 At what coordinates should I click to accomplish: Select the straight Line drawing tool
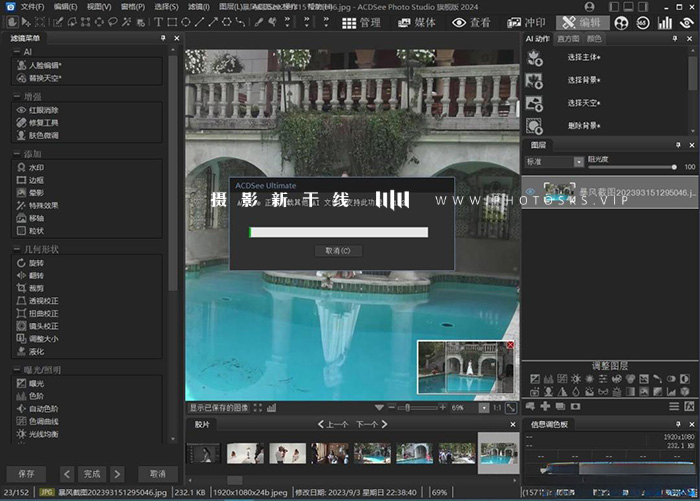(200, 22)
